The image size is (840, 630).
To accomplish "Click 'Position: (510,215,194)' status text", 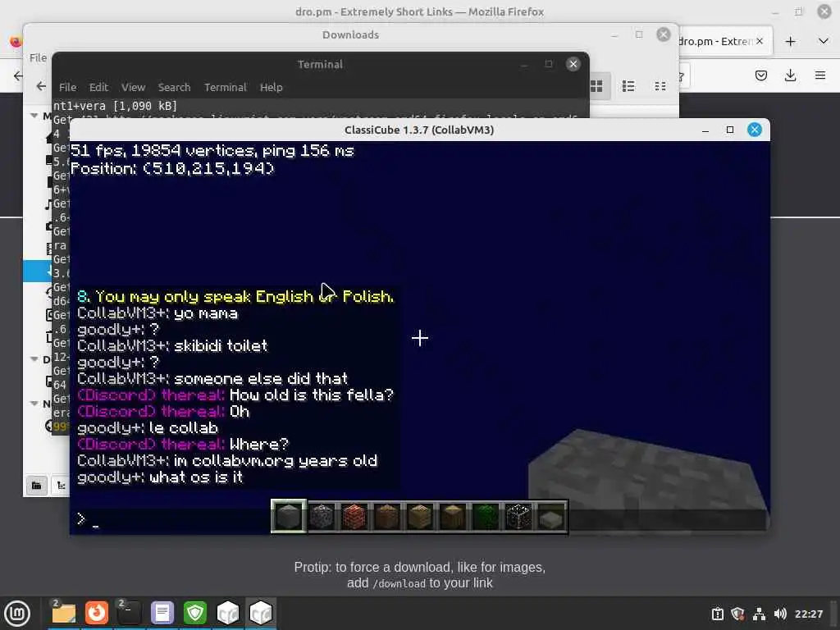I will tap(172, 168).
